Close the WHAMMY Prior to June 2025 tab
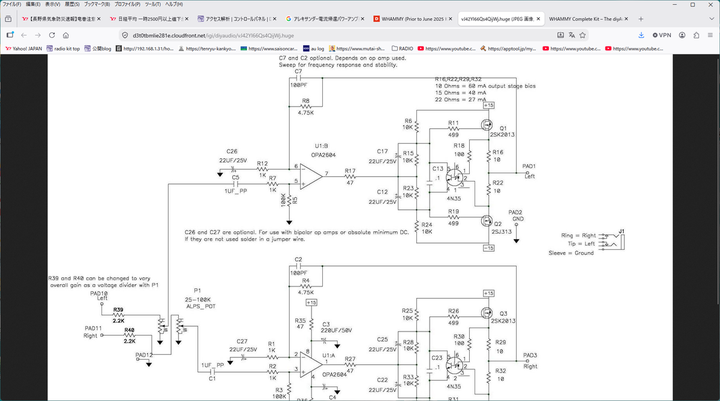Screen dimensions: 720x401 coord(450,19)
